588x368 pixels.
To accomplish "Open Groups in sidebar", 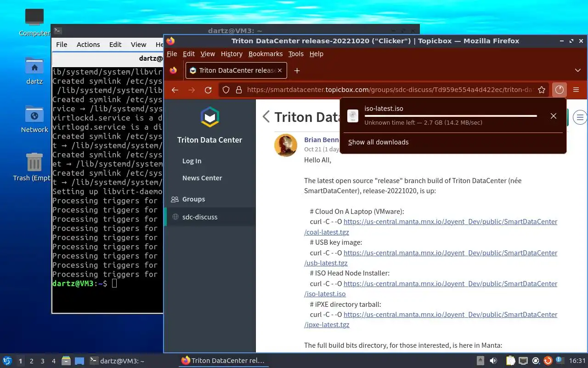I will coord(193,199).
